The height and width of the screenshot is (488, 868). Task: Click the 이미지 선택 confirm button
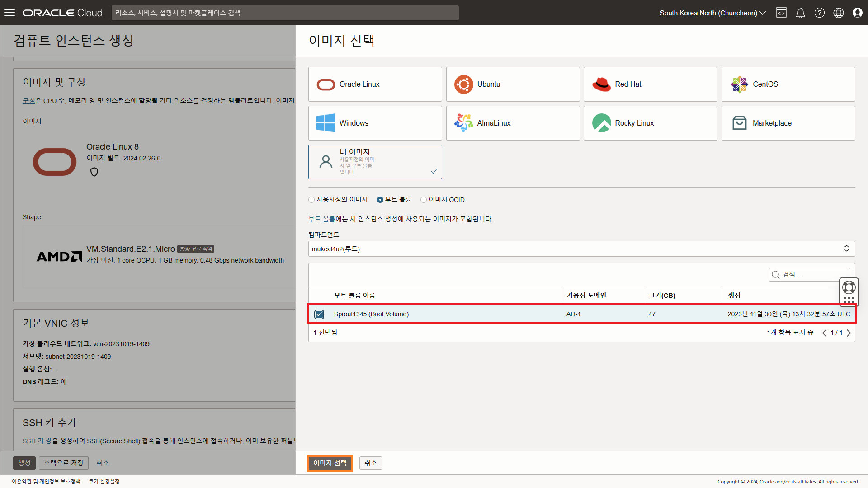click(x=330, y=463)
